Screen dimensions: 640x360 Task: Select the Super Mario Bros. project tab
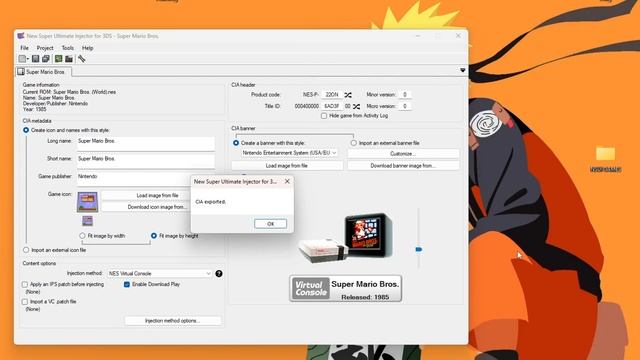click(43, 72)
